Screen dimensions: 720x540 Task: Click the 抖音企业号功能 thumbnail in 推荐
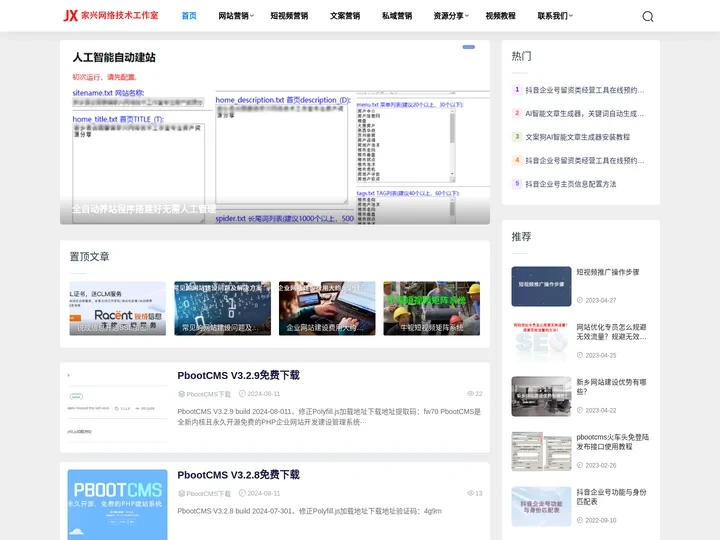(x=541, y=506)
